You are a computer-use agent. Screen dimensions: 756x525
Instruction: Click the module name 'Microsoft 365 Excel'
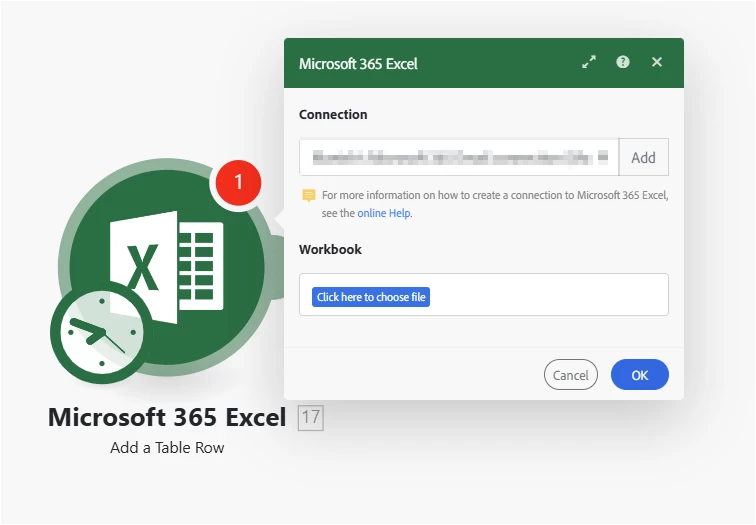coord(167,417)
